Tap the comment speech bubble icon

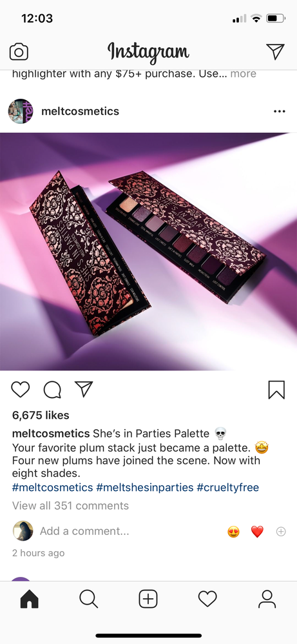tap(52, 390)
